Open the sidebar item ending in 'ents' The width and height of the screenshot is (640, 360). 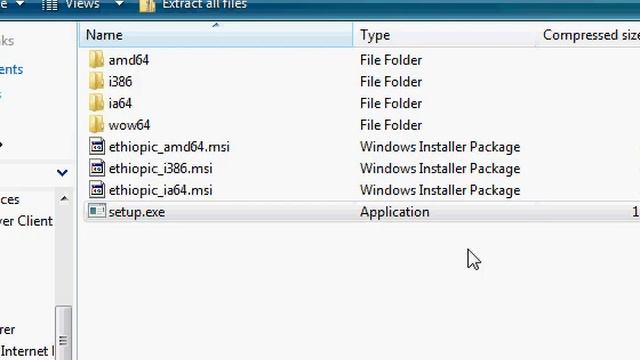pos(11,69)
